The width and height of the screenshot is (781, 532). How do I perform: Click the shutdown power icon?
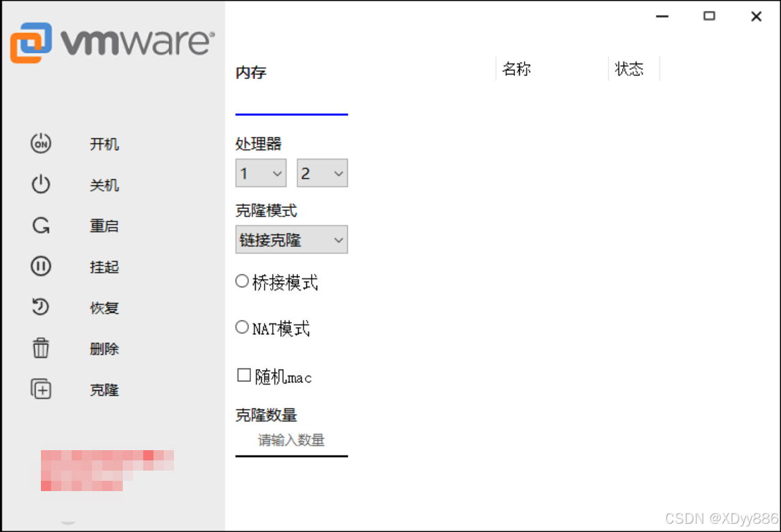point(41,184)
